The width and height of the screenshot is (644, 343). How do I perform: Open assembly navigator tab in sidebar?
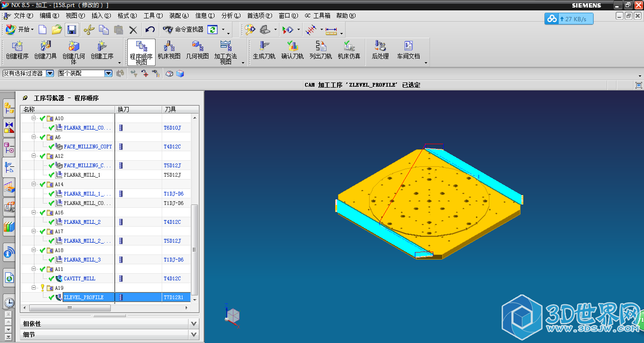9,108
